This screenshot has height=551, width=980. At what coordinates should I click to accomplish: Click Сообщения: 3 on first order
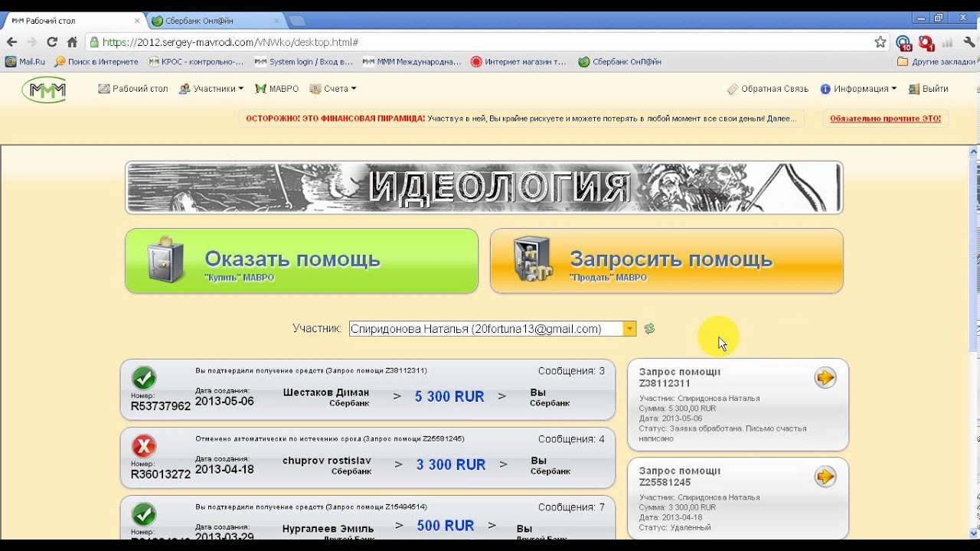[x=571, y=371]
